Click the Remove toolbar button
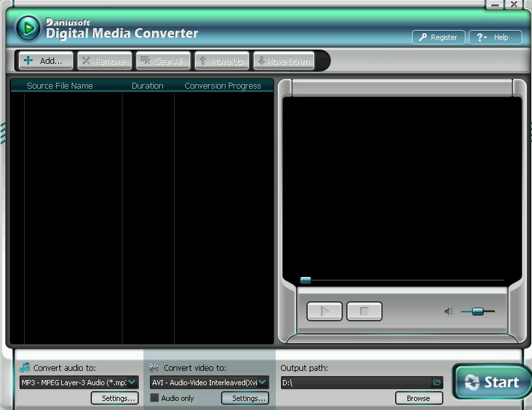This screenshot has height=410, width=532. 104,61
